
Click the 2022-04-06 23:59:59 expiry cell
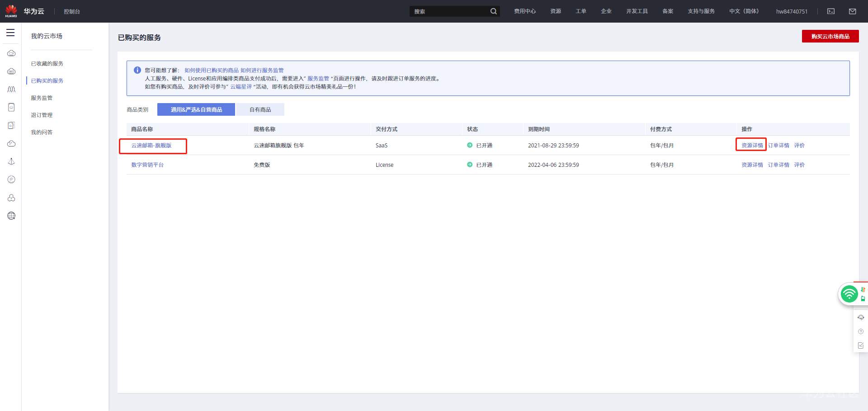553,165
